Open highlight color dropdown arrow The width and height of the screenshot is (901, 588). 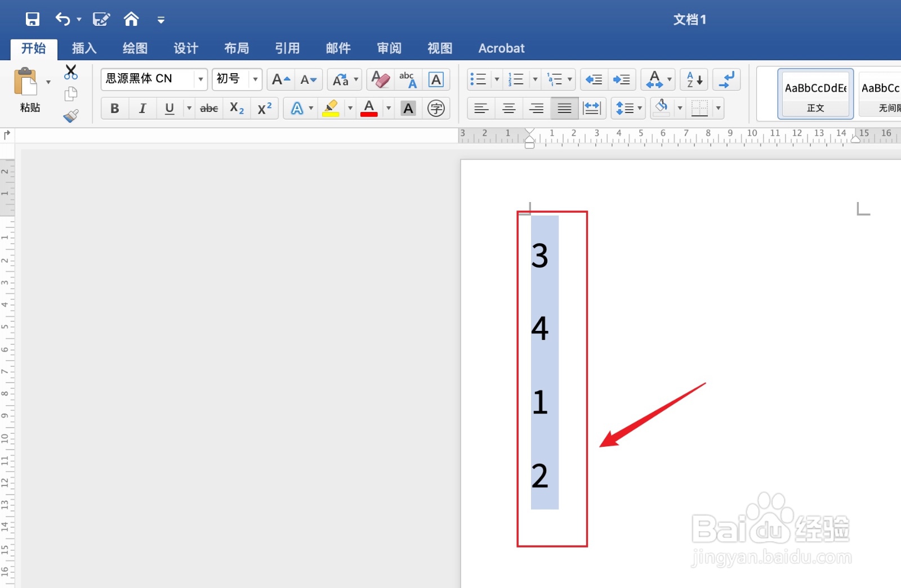[350, 108]
